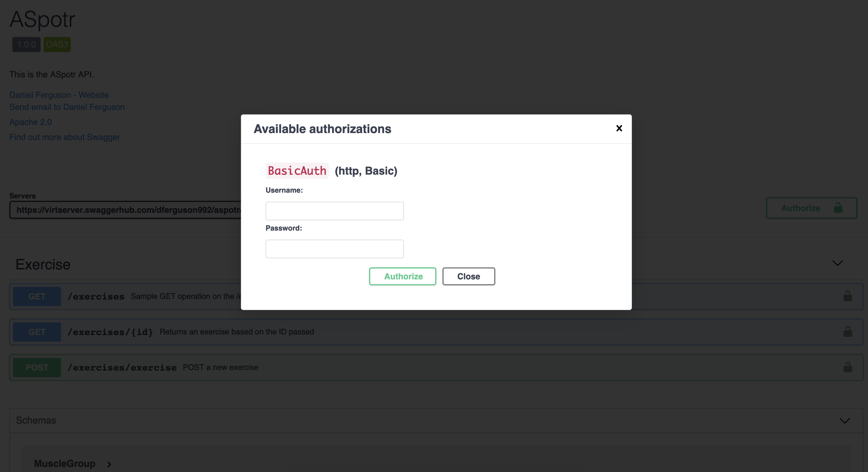Click the 1.0.0 version badge icon
Screen dimensions: 868x472
26,44
